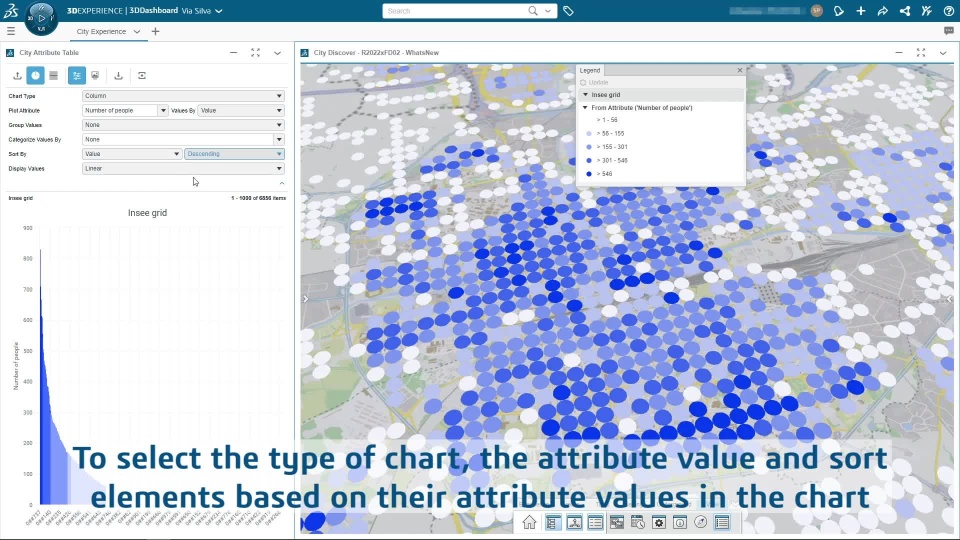This screenshot has width=960, height=540.
Task: Open the chat comments icon
Action: [x=948, y=31]
